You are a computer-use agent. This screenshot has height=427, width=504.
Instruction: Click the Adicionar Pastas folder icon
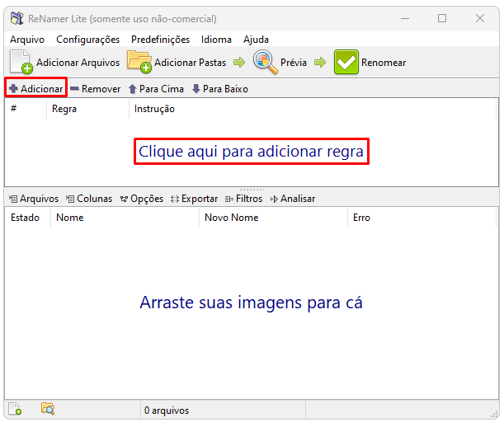pyautogui.click(x=139, y=61)
